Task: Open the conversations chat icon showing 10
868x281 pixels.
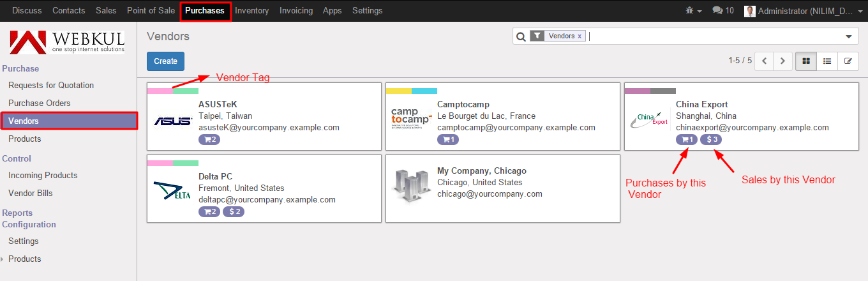Action: 723,11
